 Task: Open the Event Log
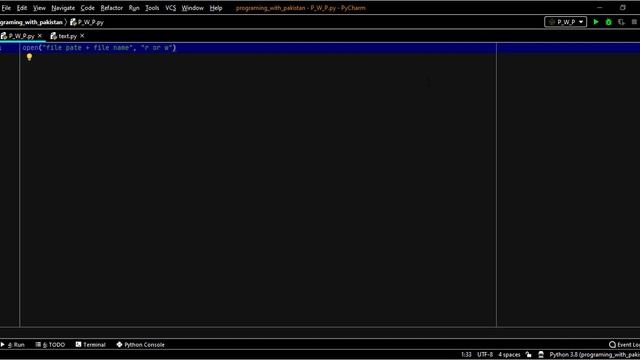pyautogui.click(x=624, y=344)
